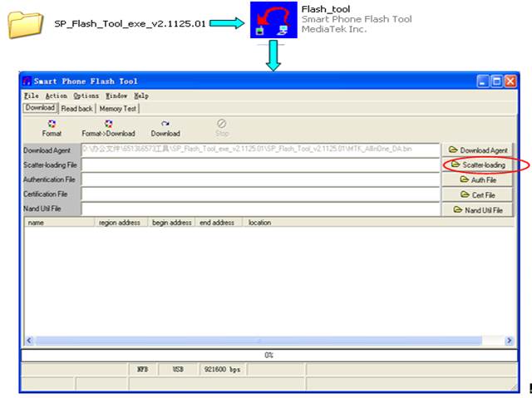
Task: Click the end address column header
Action: (219, 223)
